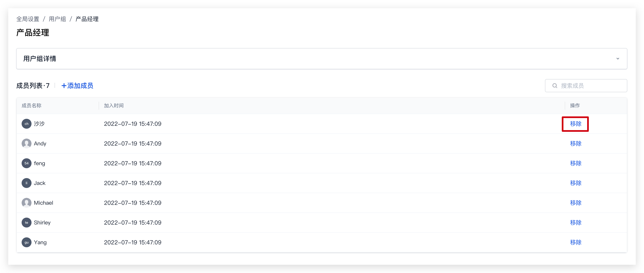Focus the 搜索成员 search field
Viewport: 644px width, 273px height.
point(586,86)
